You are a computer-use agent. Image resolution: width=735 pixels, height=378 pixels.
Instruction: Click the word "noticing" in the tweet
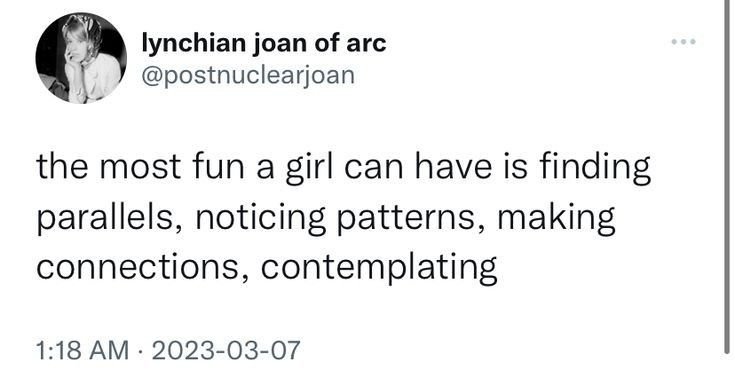[260, 219]
